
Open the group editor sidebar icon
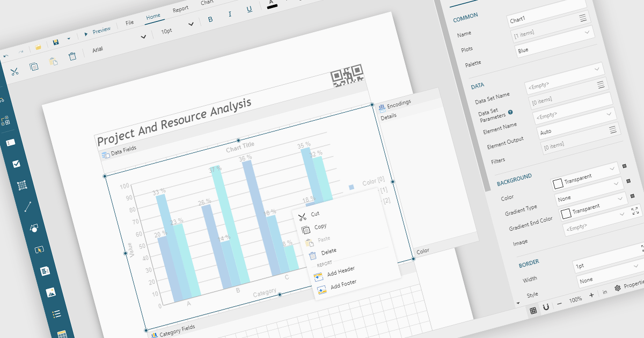point(5,121)
